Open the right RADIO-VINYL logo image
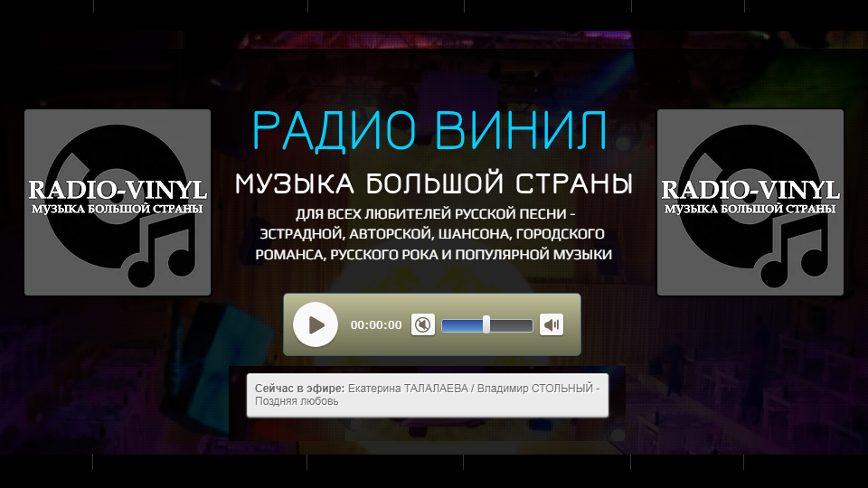 pos(750,202)
